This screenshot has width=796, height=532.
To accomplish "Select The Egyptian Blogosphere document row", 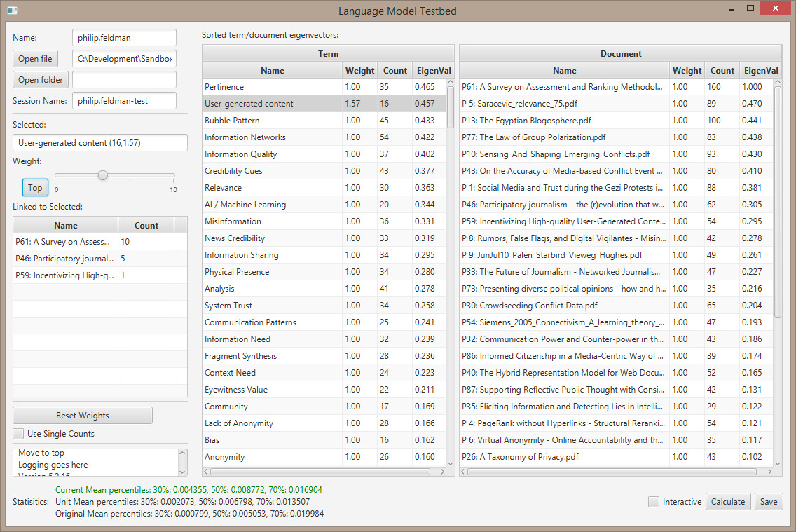I will coord(564,121).
